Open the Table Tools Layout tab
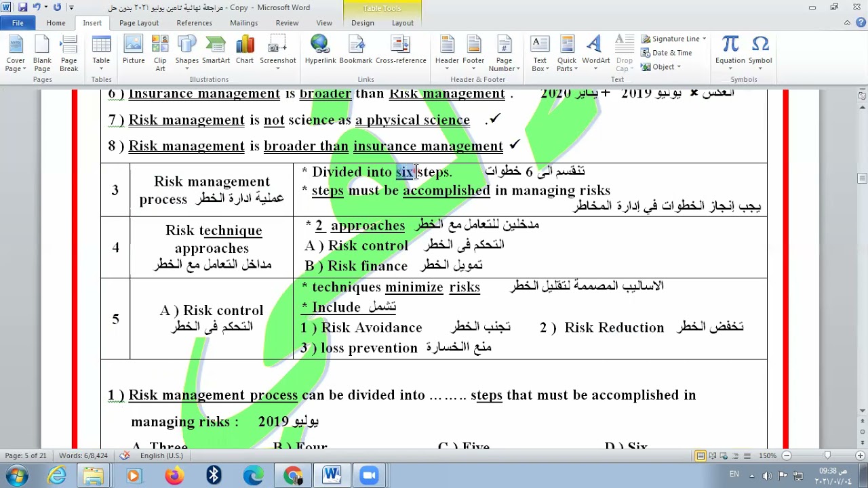868x488 pixels. [x=403, y=23]
